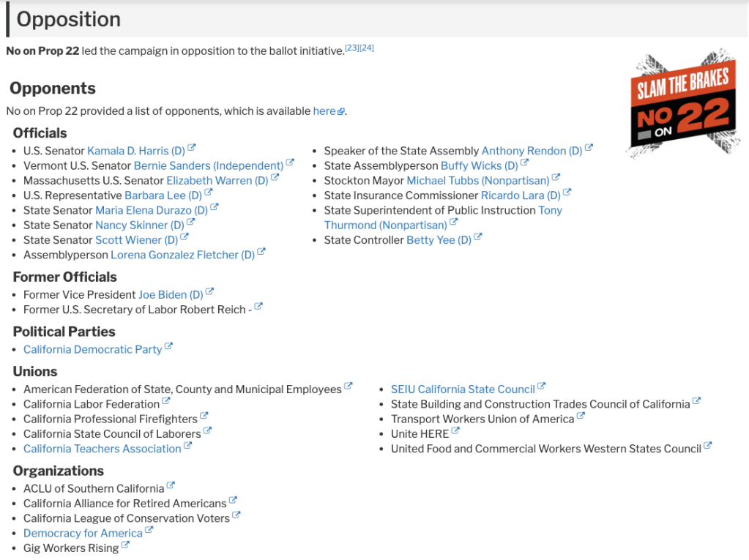Viewport: 749px width, 560px height.
Task: Open the SEIU California State Council link
Action: [x=463, y=389]
